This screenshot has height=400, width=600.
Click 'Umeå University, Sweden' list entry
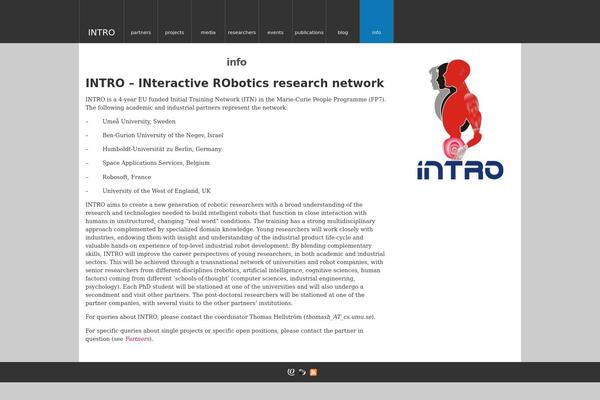tap(139, 121)
